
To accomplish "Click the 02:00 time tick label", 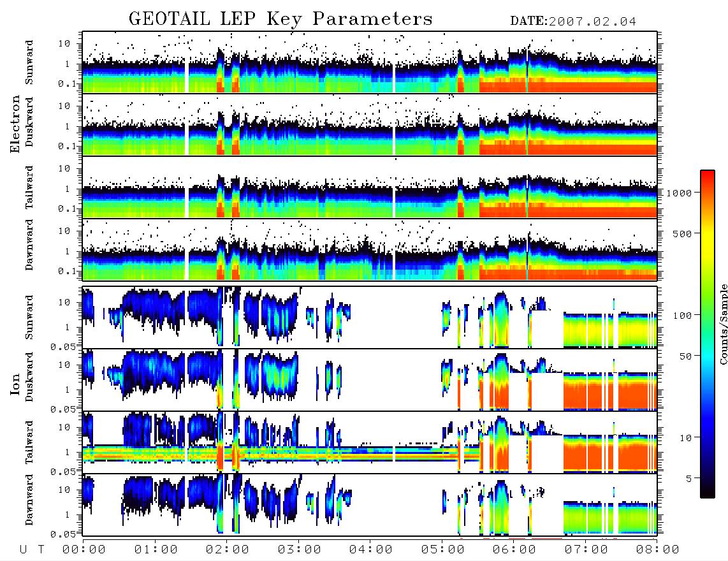I will 228,550.
